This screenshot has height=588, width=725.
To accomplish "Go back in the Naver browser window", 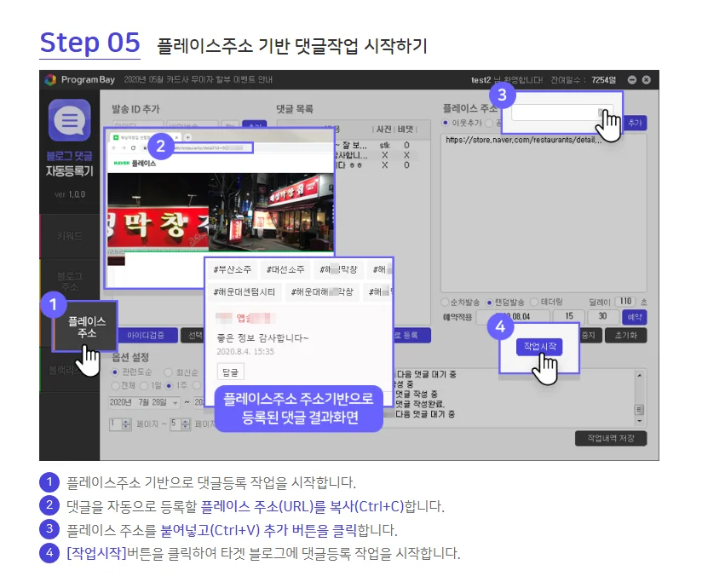I will (x=114, y=148).
